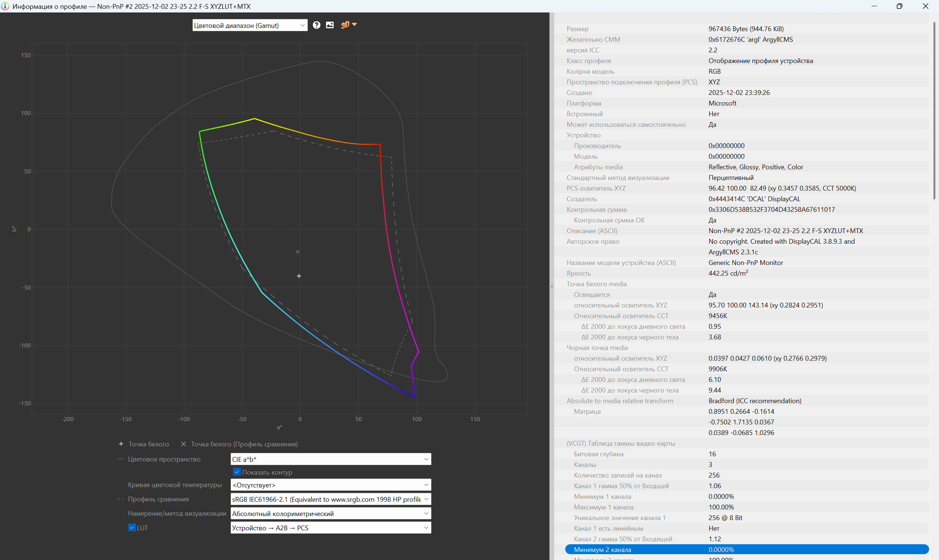Uncheck the LUT checkbox
This screenshot has height=560, width=939.
pos(132,527)
